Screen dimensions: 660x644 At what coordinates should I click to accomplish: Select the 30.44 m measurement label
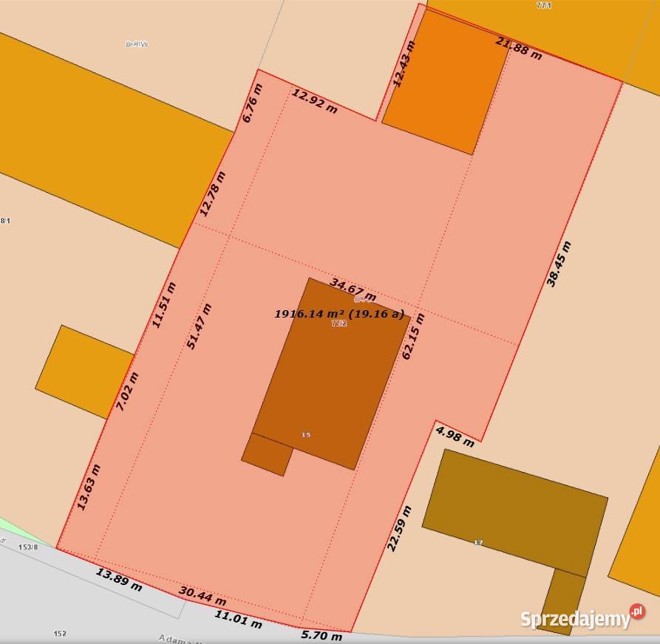point(203,596)
